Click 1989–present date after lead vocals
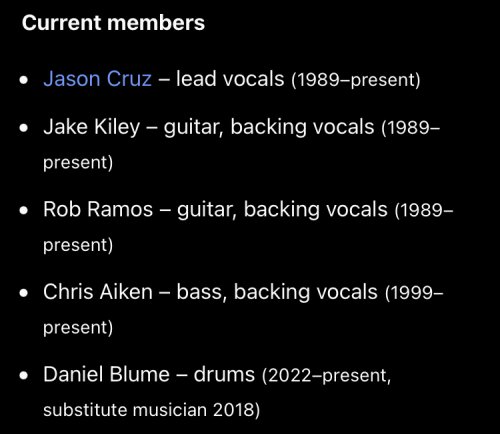500x434 pixels. [356, 80]
